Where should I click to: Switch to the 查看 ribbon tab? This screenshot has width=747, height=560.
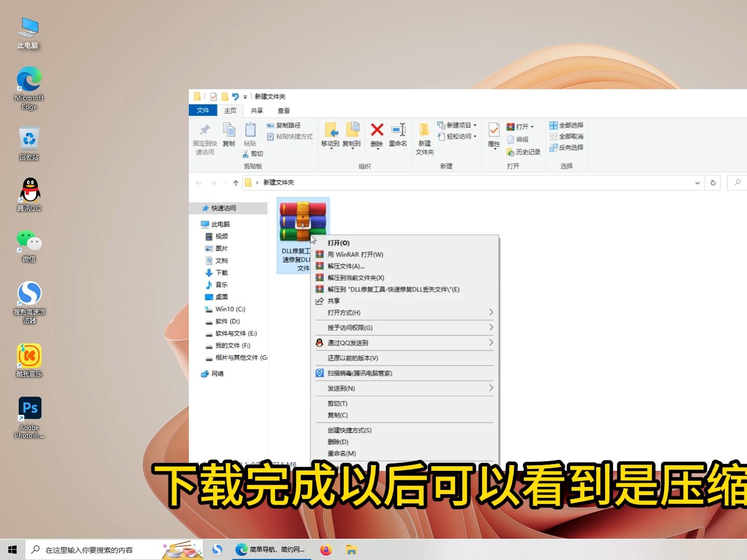tap(284, 110)
